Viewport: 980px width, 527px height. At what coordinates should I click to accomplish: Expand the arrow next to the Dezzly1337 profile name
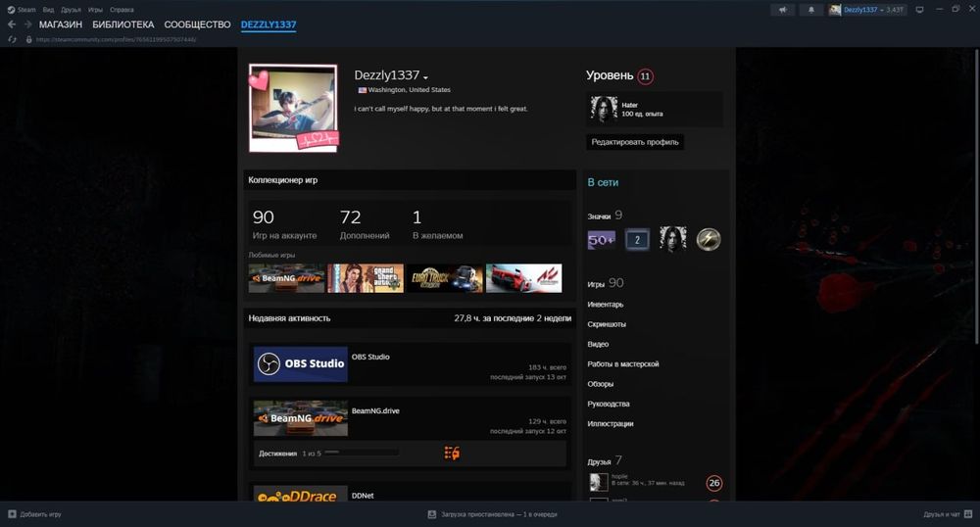coord(425,77)
